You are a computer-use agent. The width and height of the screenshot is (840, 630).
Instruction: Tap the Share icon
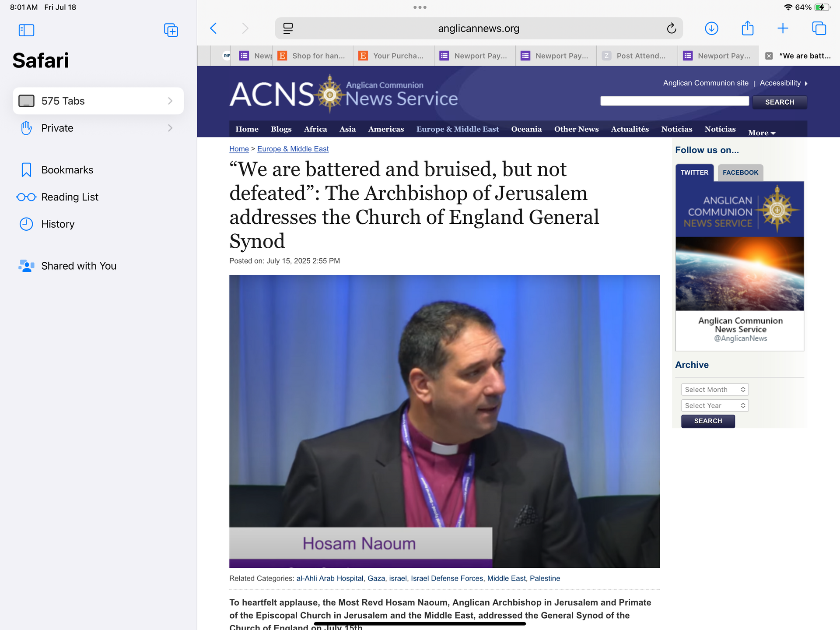[x=747, y=28]
